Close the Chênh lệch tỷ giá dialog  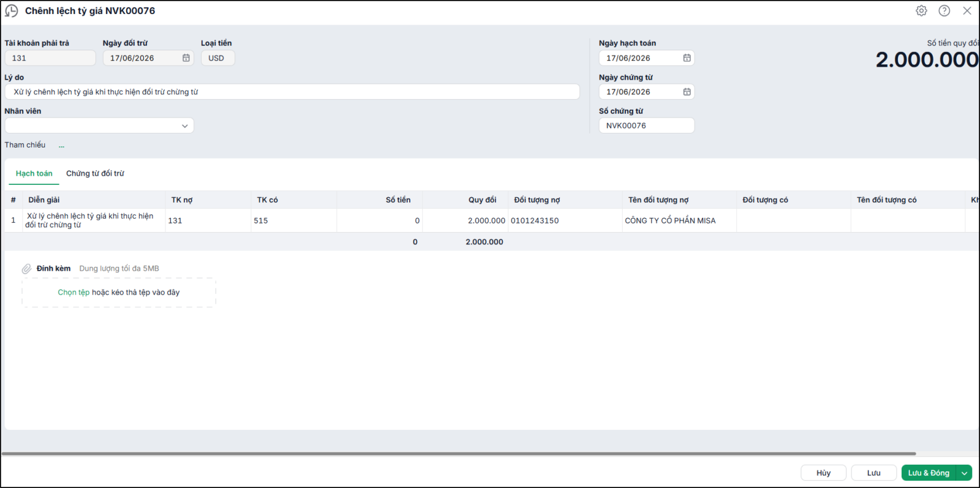point(967,11)
